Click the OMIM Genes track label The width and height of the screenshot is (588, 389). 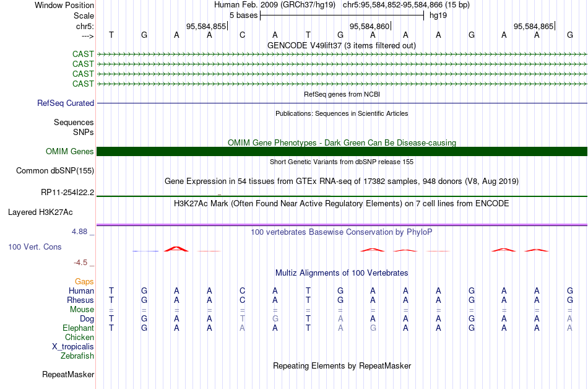point(69,152)
